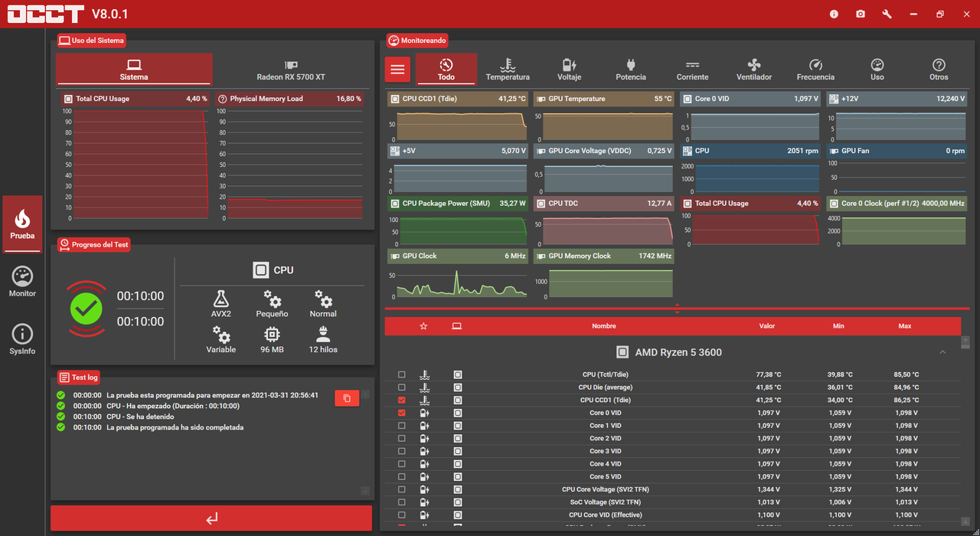Switch to the Uso tab
Viewport: 980px width, 536px height.
click(x=877, y=69)
